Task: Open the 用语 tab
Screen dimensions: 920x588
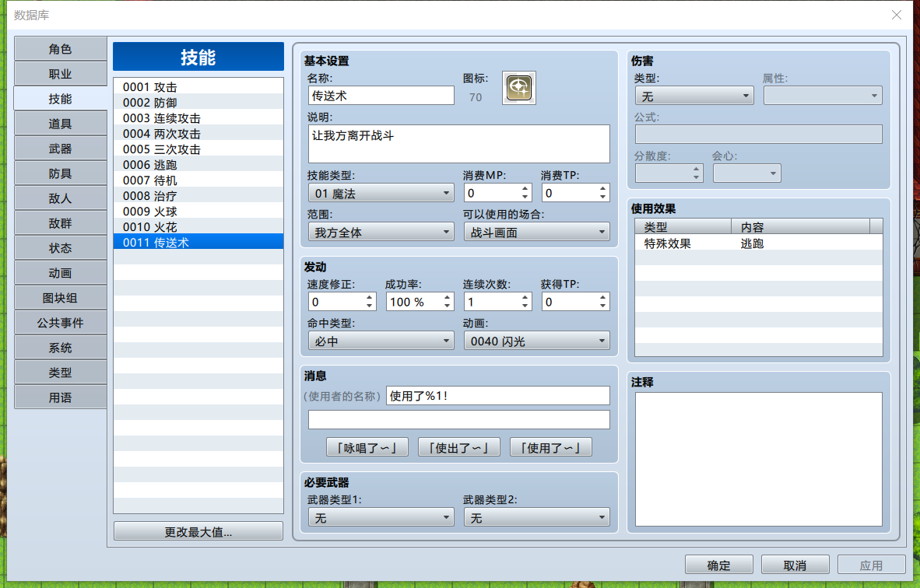Action: [61, 397]
